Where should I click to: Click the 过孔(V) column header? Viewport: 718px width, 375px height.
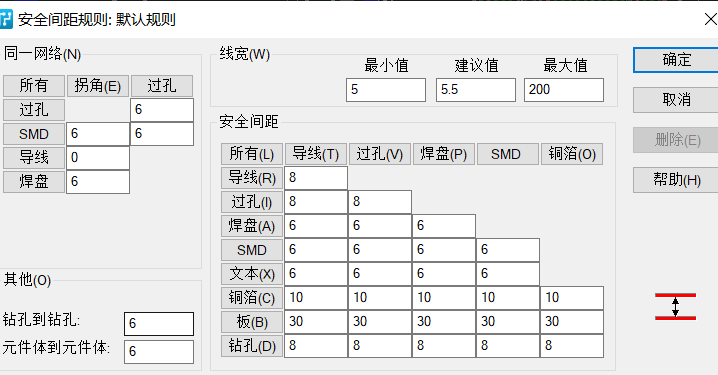(380, 154)
